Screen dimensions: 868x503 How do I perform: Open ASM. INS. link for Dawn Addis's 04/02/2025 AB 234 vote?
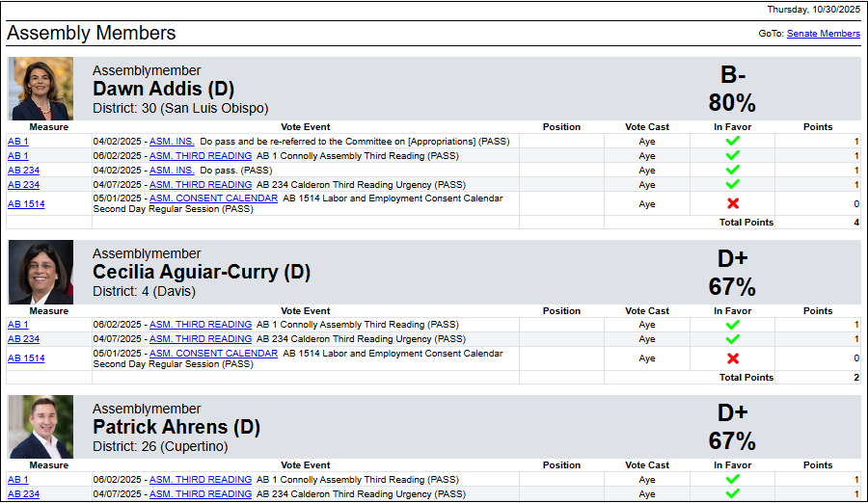click(x=172, y=170)
